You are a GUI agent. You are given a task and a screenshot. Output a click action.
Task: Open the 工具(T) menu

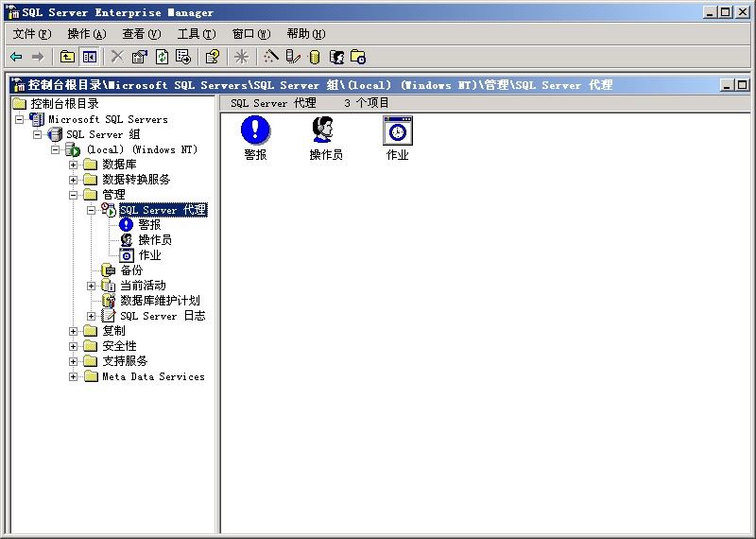coord(197,34)
